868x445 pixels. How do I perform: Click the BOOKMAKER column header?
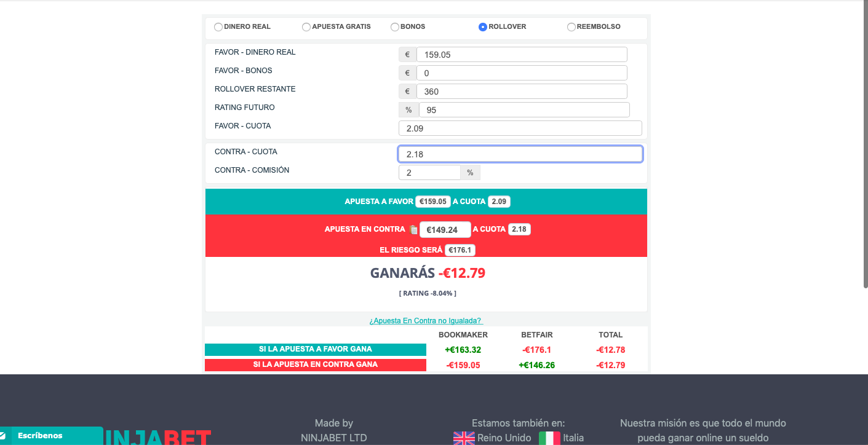pyautogui.click(x=463, y=335)
